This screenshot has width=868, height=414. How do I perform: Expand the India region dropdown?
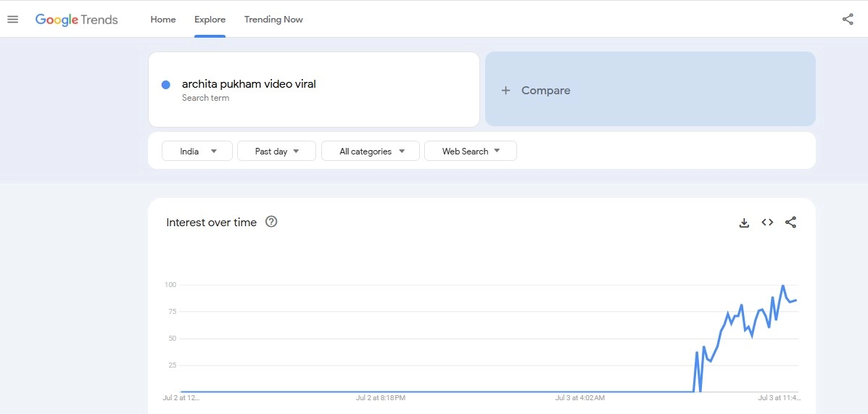point(197,151)
